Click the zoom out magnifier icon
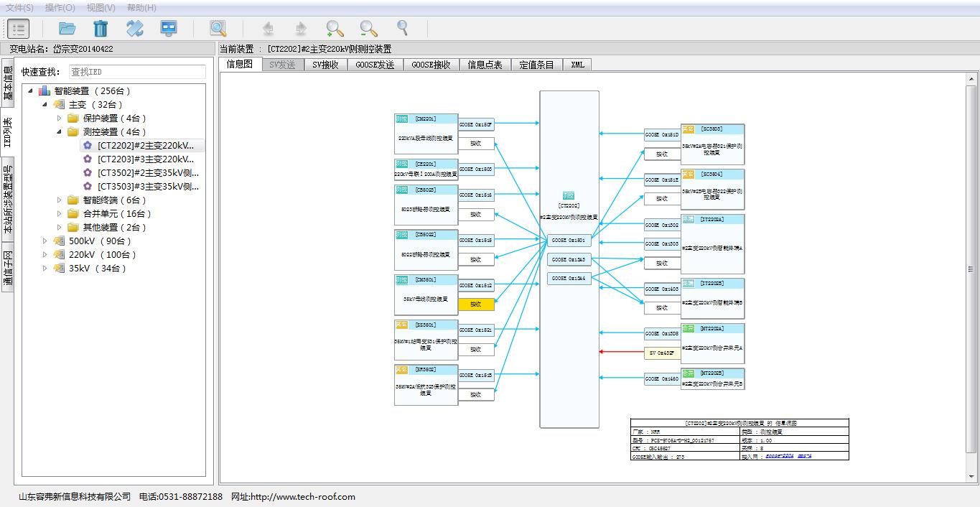 pos(368,29)
